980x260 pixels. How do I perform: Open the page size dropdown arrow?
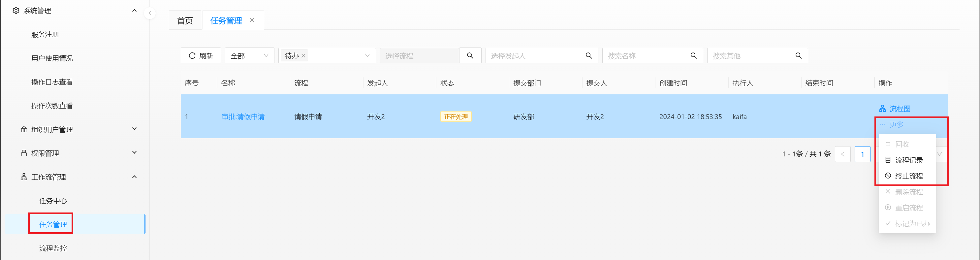[939, 154]
